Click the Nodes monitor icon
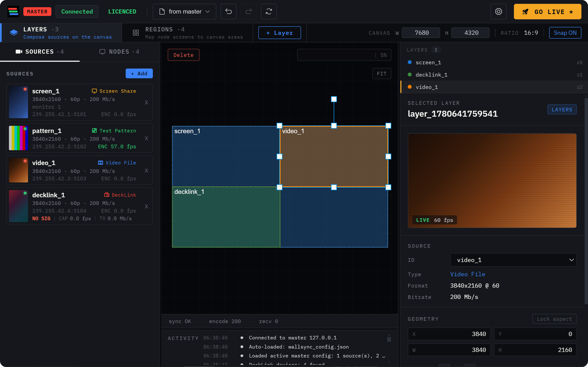 pos(102,52)
